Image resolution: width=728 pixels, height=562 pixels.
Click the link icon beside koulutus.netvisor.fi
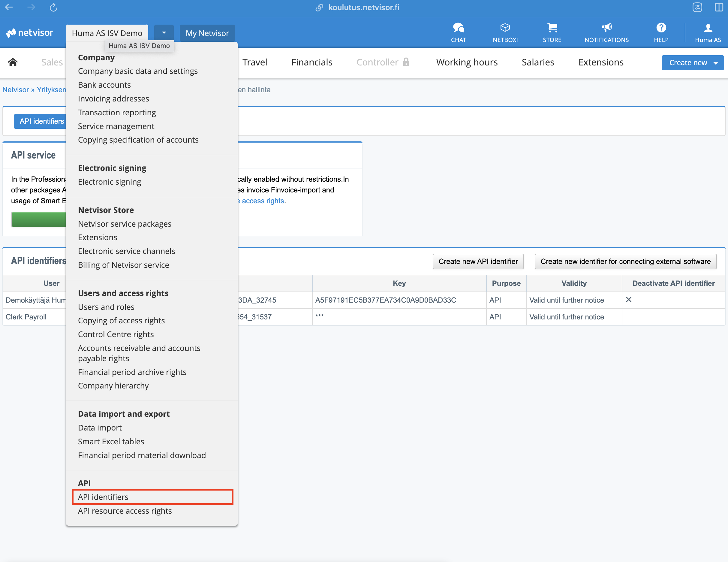pyautogui.click(x=319, y=7)
